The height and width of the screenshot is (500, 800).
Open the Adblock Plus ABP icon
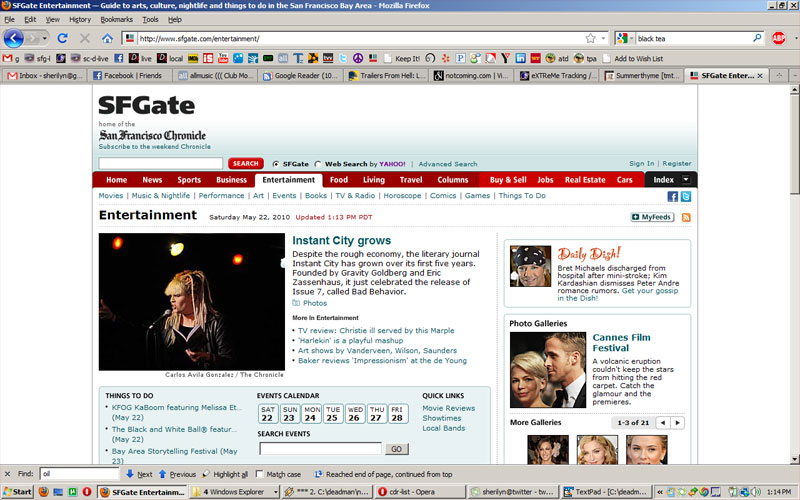pos(779,38)
